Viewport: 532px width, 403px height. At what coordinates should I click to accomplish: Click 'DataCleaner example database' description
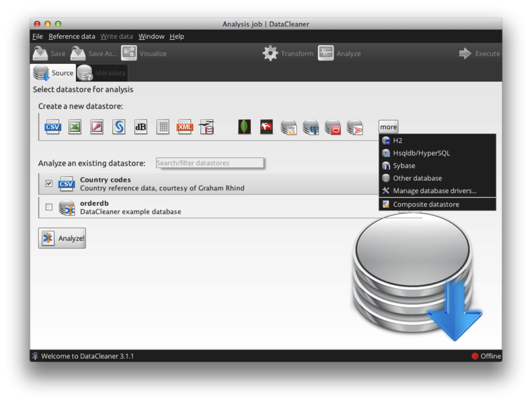(x=130, y=211)
